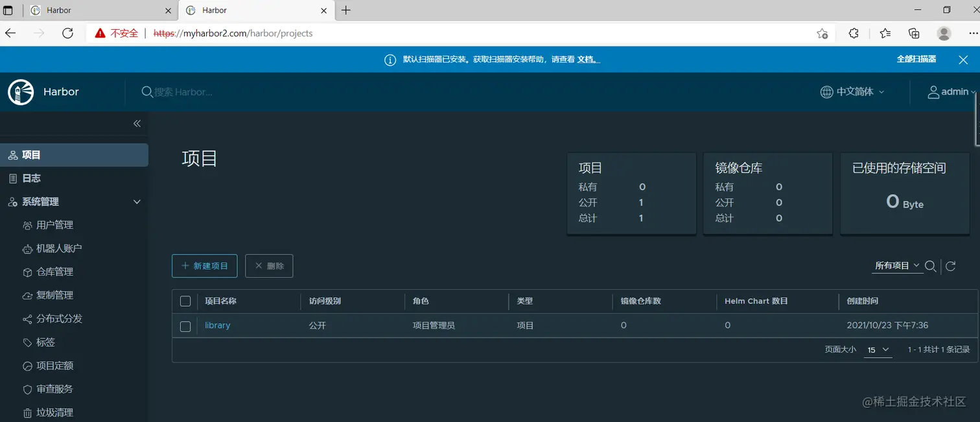The width and height of the screenshot is (980, 422).
Task: Open the admin account dropdown
Action: coord(951,92)
